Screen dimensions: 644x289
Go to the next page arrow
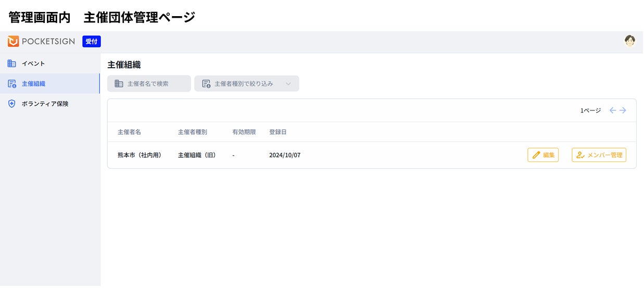(623, 110)
